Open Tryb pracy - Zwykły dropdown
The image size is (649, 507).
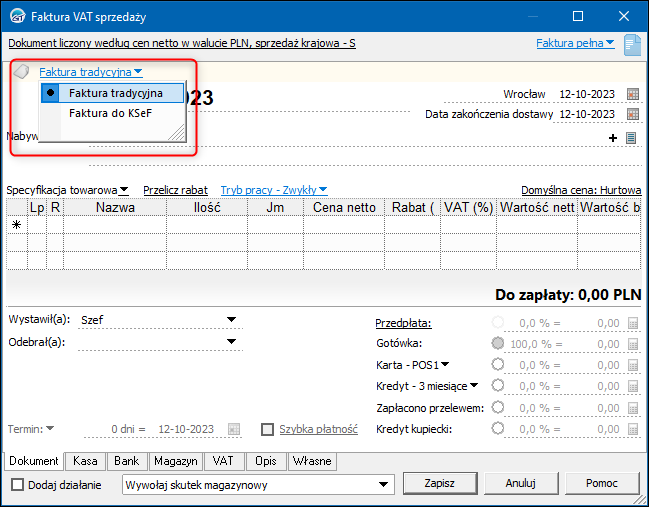274,190
